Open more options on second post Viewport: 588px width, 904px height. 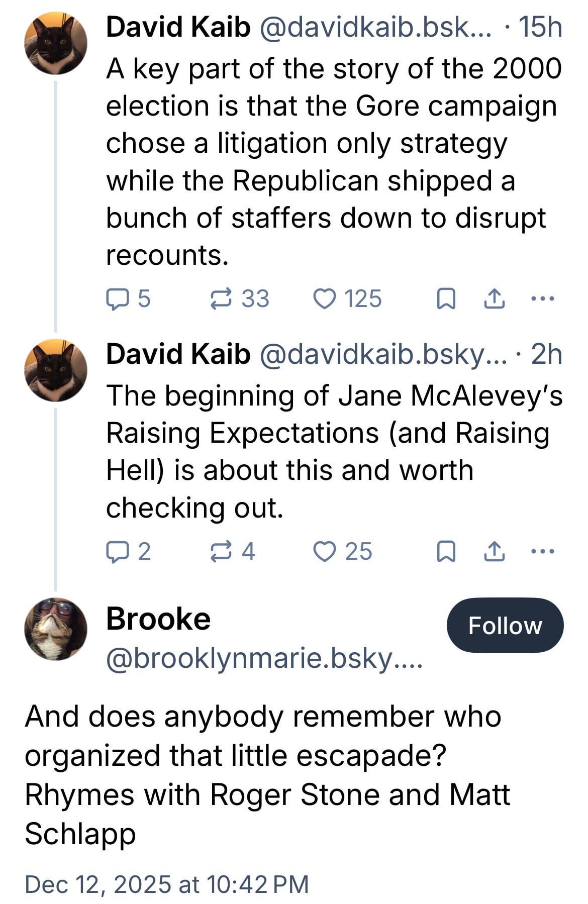click(x=543, y=551)
